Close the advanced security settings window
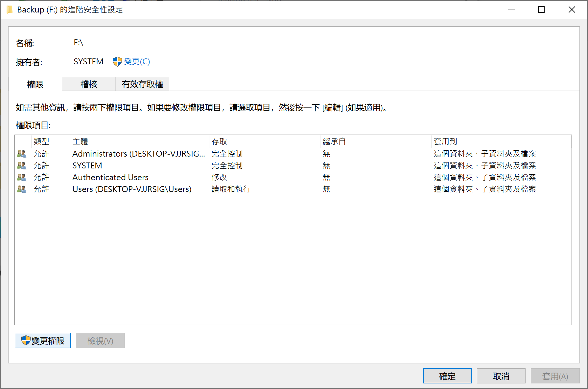588x389 pixels. click(x=572, y=10)
